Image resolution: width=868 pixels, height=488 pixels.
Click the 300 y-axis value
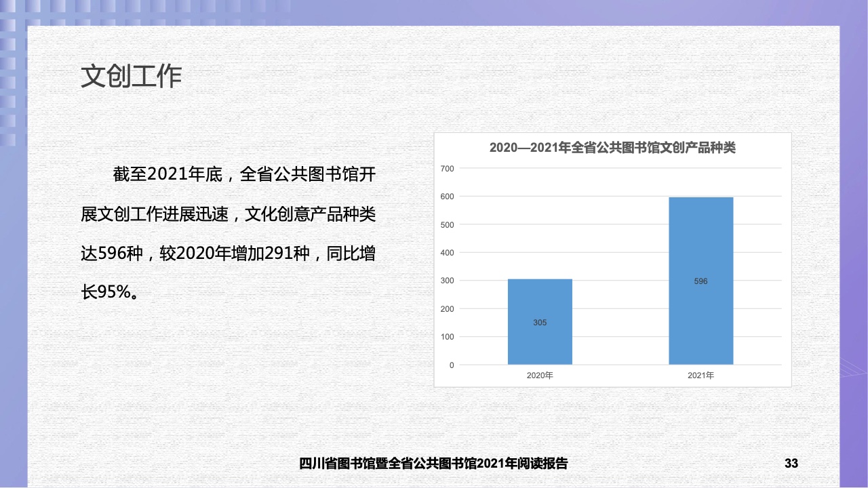point(447,281)
